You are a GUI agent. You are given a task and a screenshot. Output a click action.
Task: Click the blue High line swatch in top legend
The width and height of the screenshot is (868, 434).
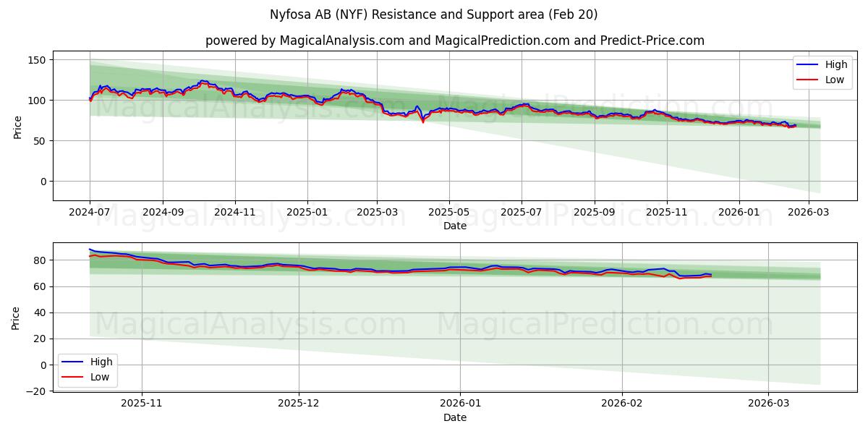click(x=808, y=65)
